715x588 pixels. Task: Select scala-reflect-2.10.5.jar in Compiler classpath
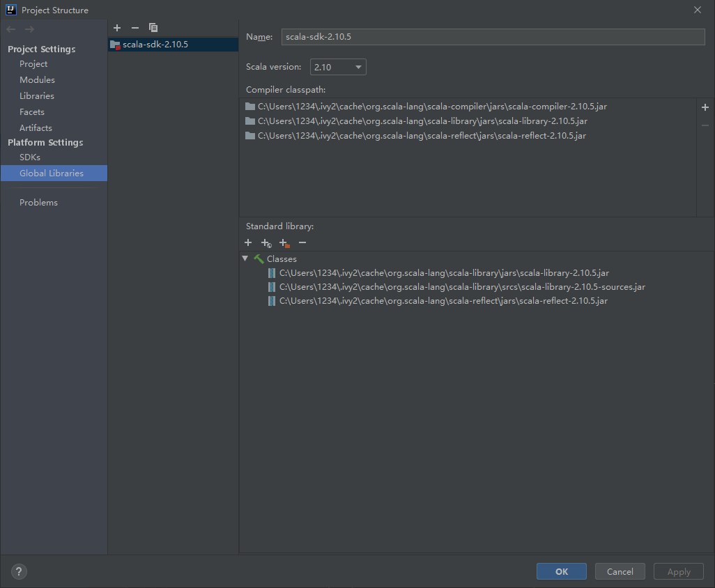tap(422, 135)
